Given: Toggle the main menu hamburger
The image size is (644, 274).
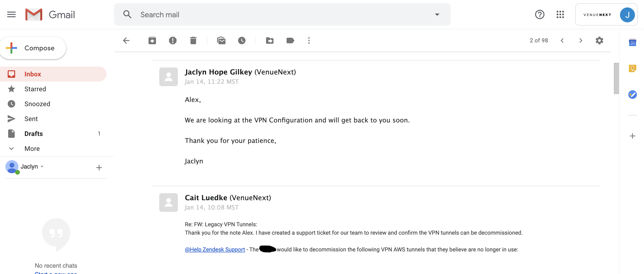Looking at the screenshot, I should [x=11, y=14].
